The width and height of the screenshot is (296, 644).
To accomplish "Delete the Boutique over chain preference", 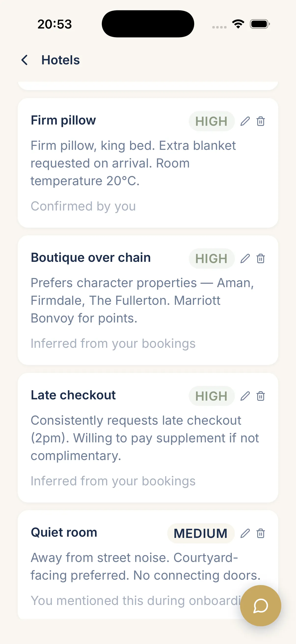I will [260, 258].
